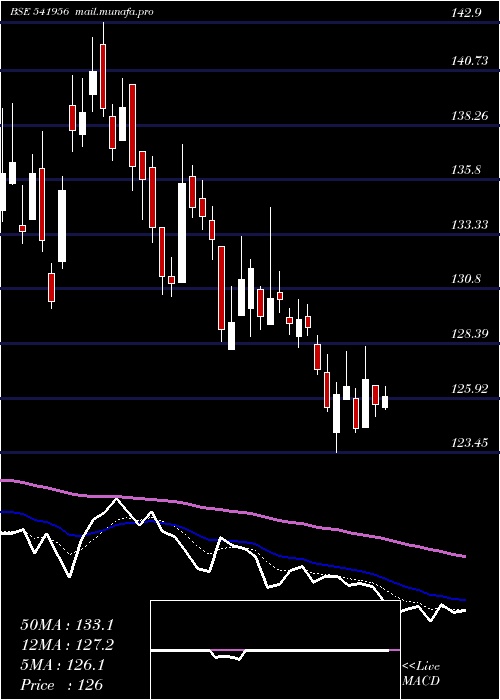The height and width of the screenshot is (700, 500).
Task: Click the BSE 541956 ticker label
Action: tap(39, 12)
